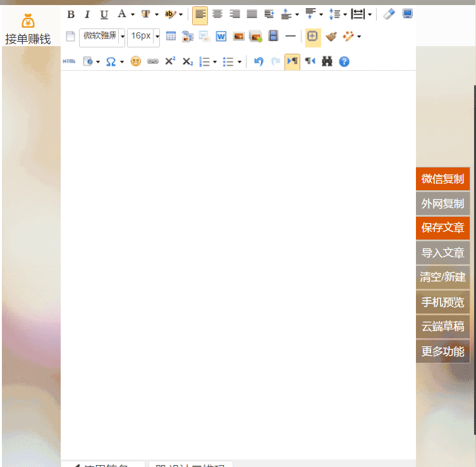Switch to HTML source mode
The image size is (476, 467).
pyautogui.click(x=69, y=61)
